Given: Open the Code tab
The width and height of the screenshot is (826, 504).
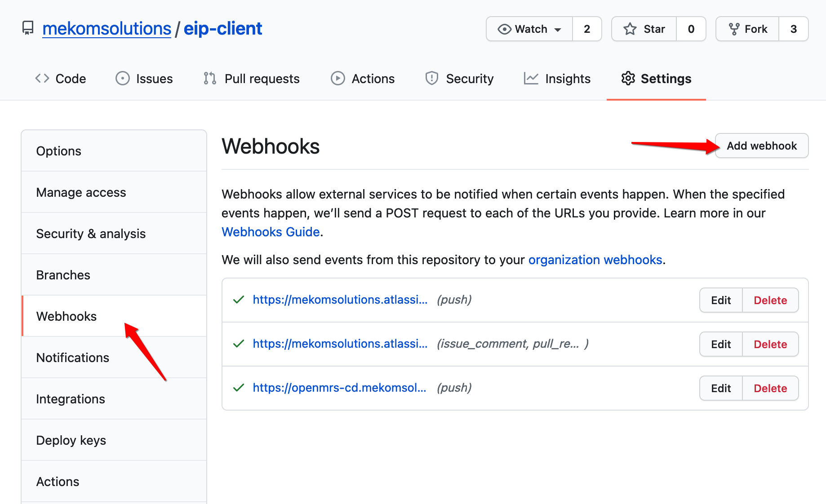Looking at the screenshot, I should click(x=61, y=79).
